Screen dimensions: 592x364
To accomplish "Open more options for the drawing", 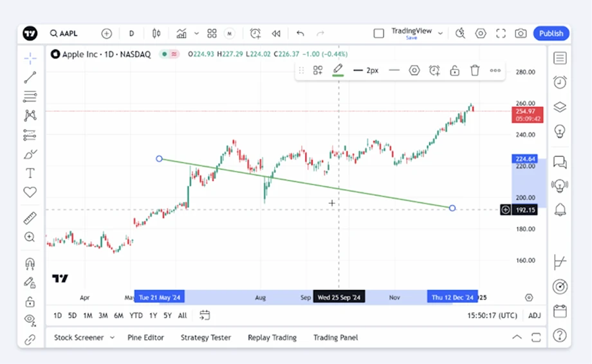I will tap(495, 70).
